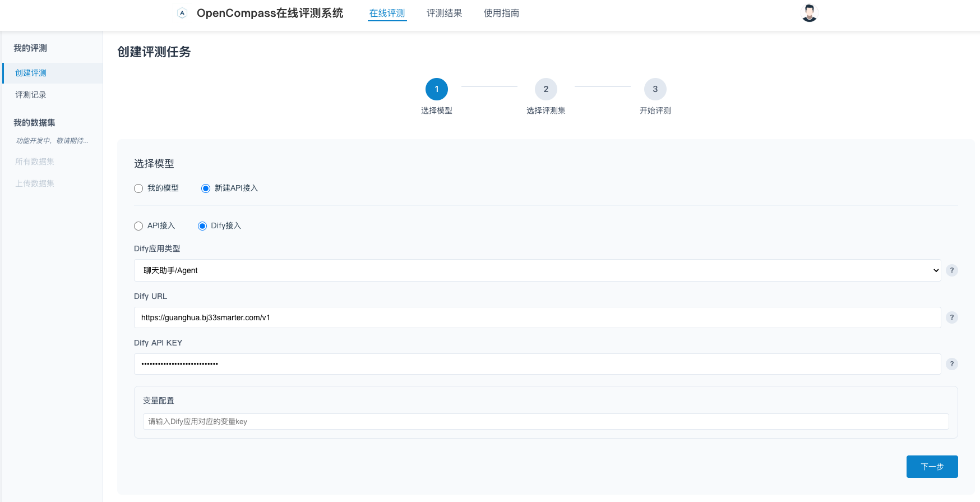
Task: Click the 我的评测 sidebar heading
Action: click(x=30, y=48)
